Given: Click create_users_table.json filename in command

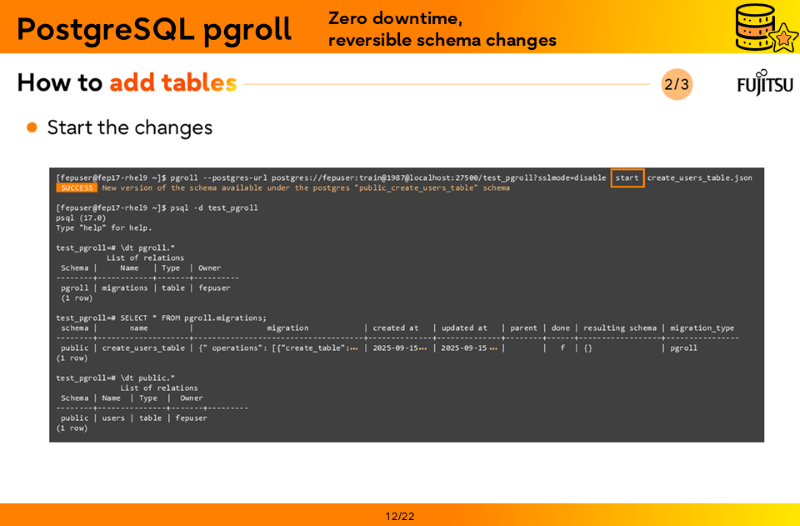Looking at the screenshot, I should point(699,178).
